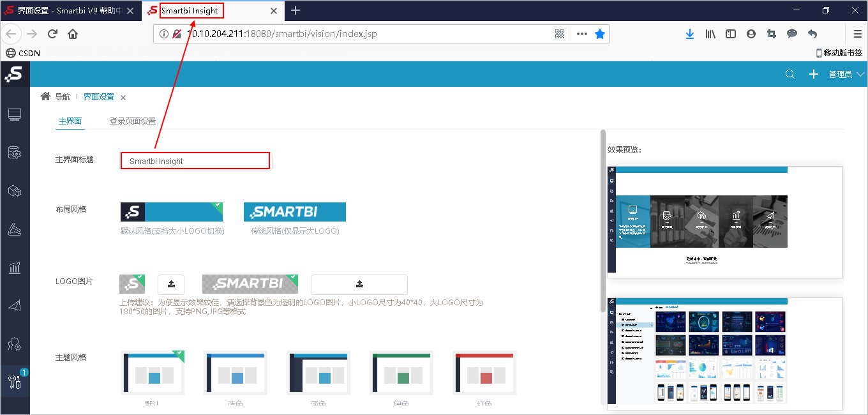
Task: Go to browser home page
Action: pyautogui.click(x=73, y=34)
